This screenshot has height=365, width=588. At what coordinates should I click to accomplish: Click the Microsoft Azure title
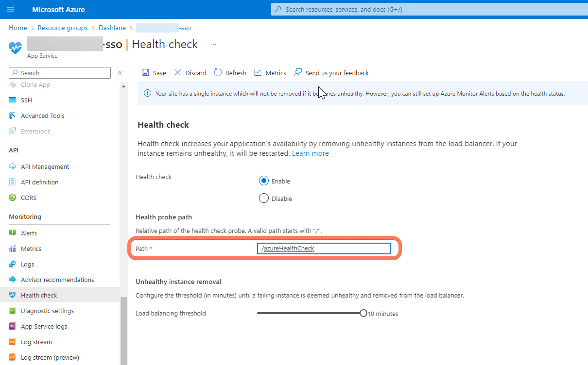pyautogui.click(x=58, y=9)
